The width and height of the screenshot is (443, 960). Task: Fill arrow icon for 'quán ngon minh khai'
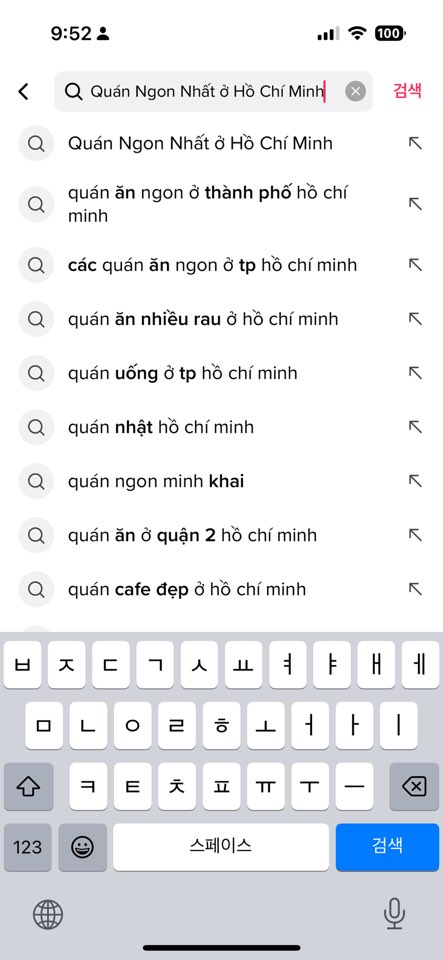point(415,481)
